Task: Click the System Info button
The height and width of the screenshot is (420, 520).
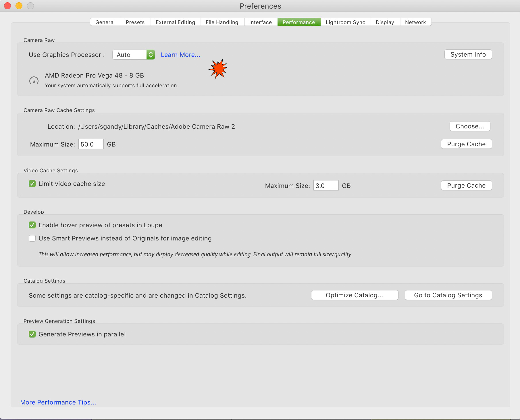Action: 468,54
